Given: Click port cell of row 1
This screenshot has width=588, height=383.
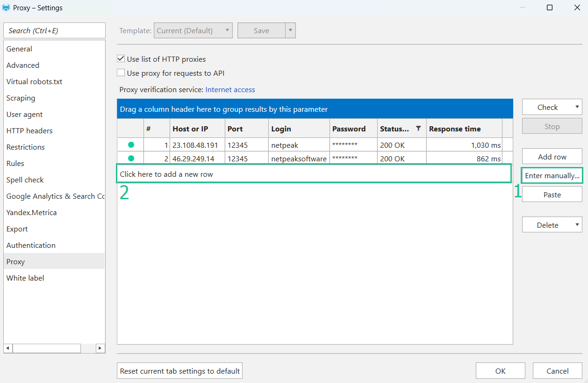Looking at the screenshot, I should [x=247, y=145].
